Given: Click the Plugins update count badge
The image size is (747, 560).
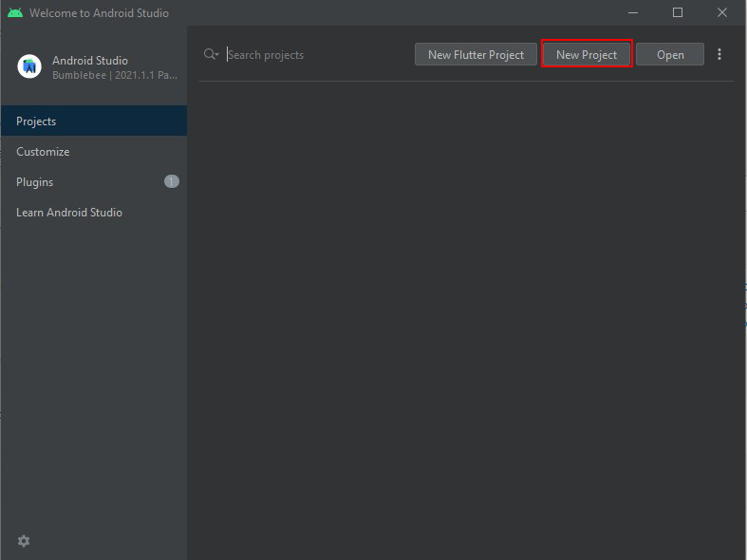Looking at the screenshot, I should coord(172,181).
